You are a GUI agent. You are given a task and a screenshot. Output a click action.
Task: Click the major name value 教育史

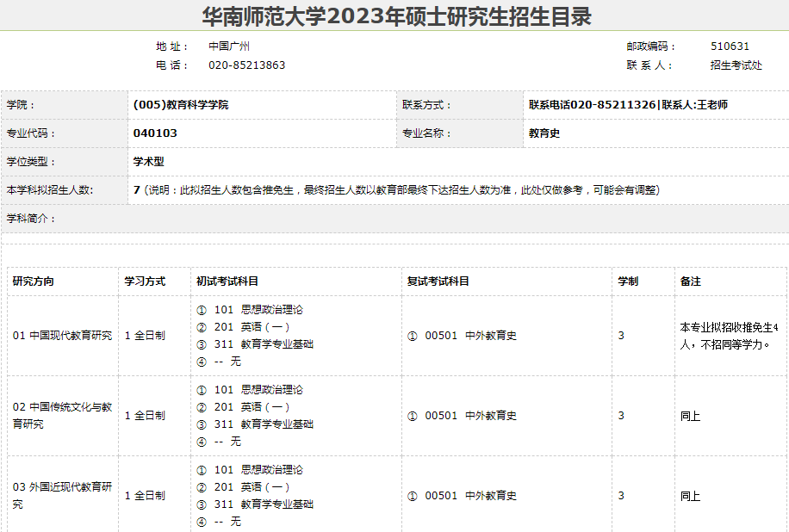[x=544, y=133]
